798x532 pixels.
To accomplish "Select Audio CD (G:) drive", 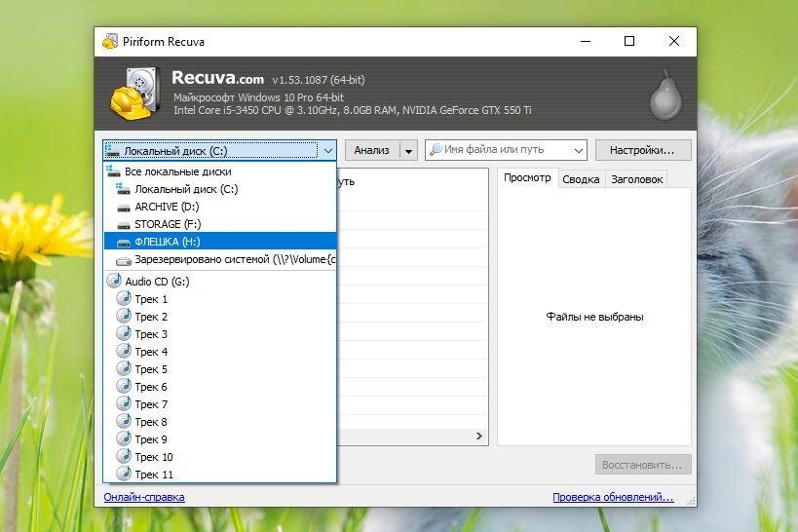I will [219, 281].
